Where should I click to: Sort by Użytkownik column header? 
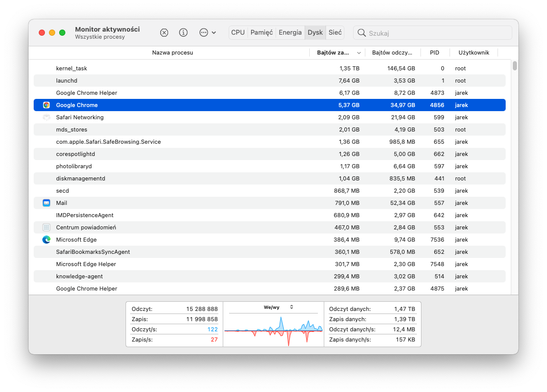point(474,53)
